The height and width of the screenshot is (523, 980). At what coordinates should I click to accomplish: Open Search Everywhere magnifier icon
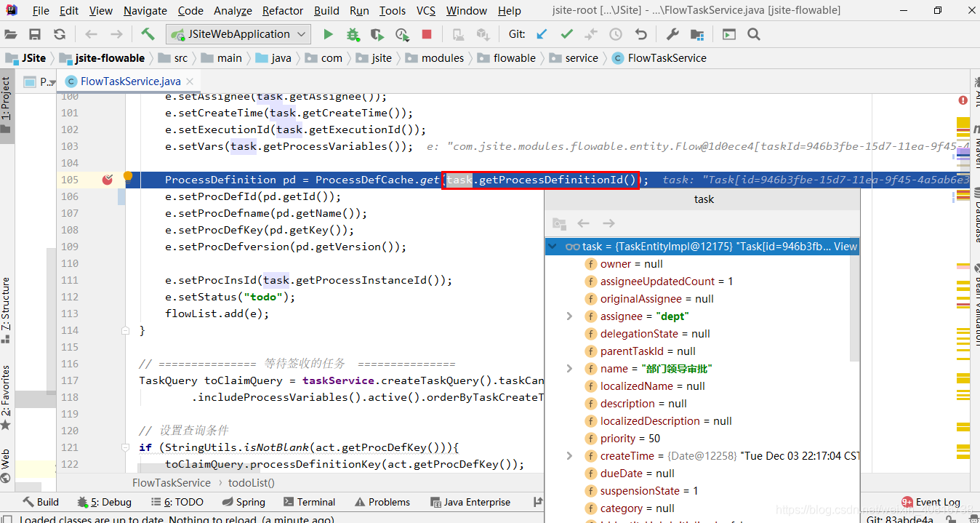754,34
